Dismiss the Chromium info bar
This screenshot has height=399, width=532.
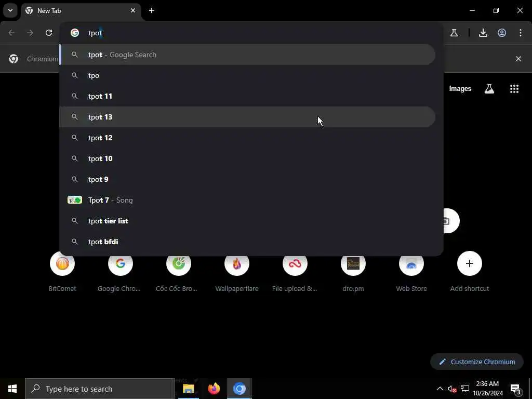coord(518,59)
